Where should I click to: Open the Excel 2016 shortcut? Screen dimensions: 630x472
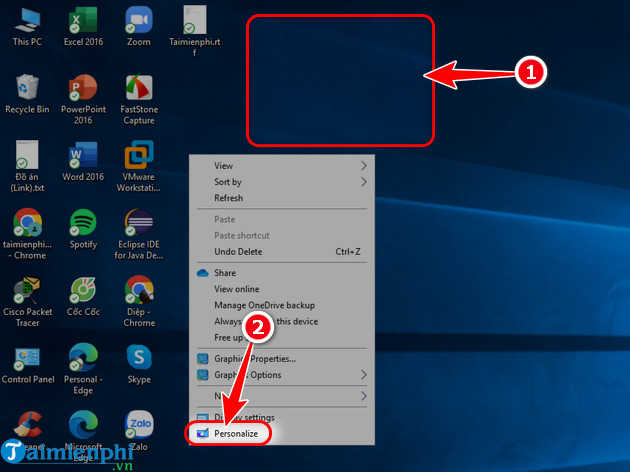pos(84,21)
